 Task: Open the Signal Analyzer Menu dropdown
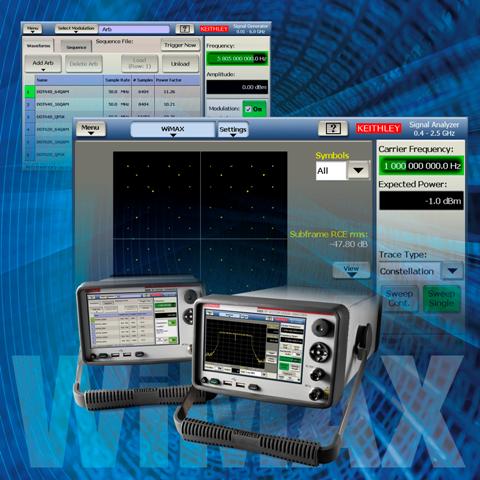91,129
